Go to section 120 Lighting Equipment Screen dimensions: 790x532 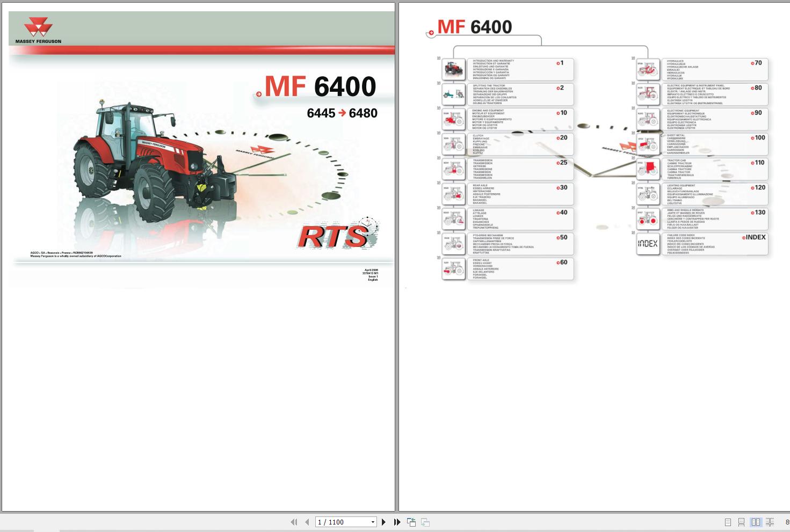715,194
